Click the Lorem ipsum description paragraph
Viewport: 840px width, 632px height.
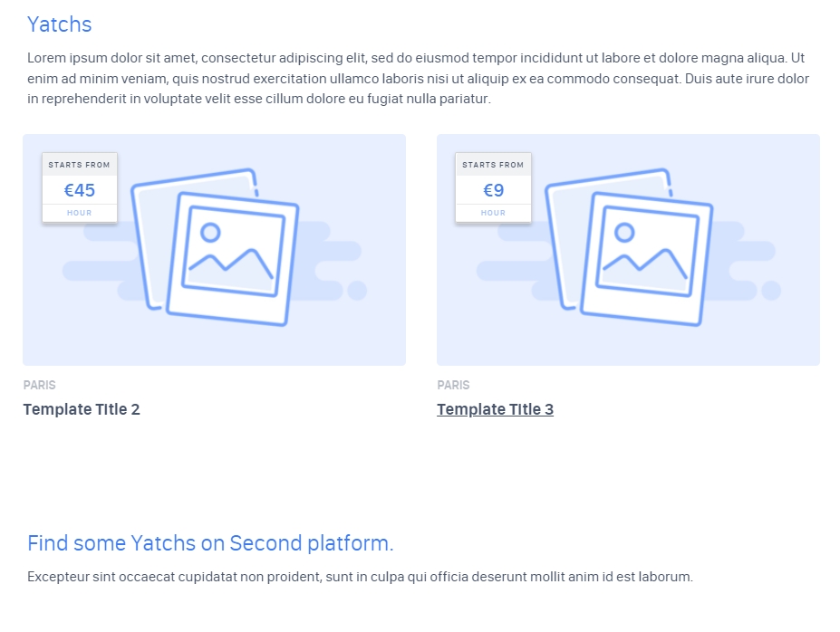point(419,78)
